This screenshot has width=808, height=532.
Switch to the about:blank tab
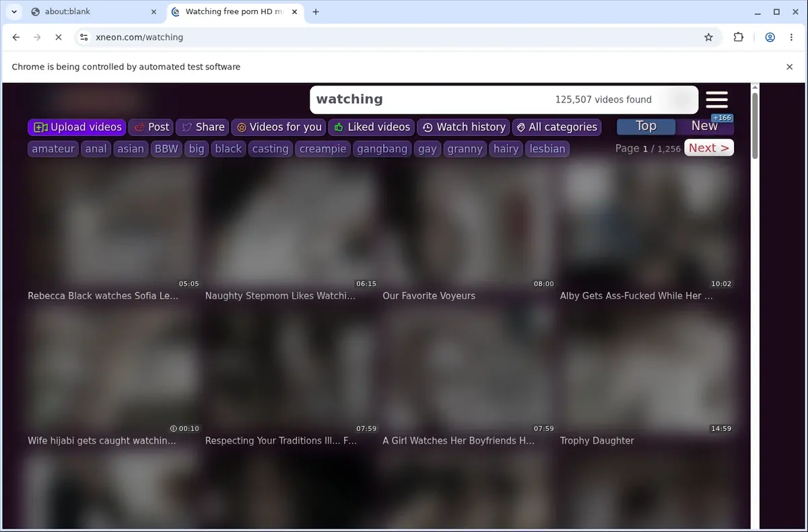point(94,11)
